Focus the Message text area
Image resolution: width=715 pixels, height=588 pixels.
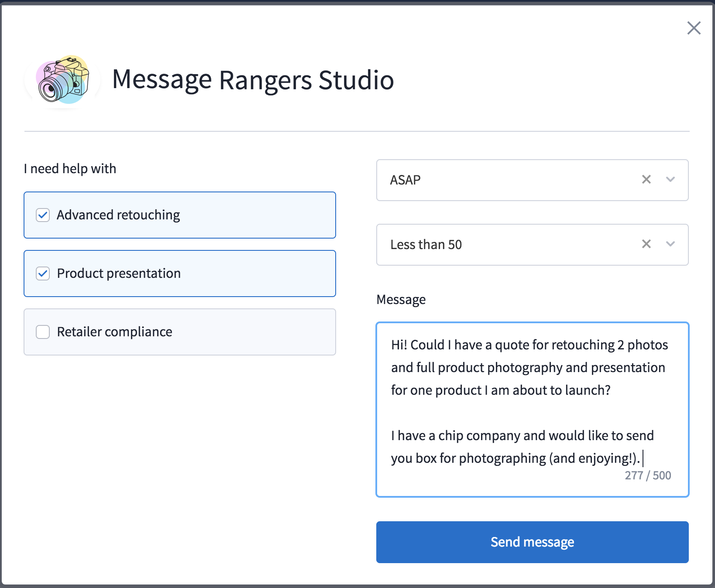(533, 410)
